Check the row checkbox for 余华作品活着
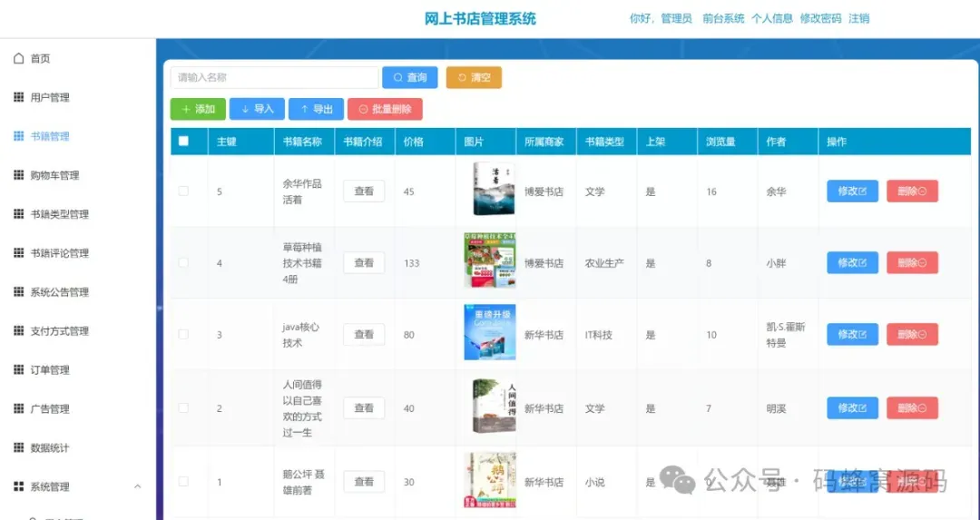Viewport: 980px width, 520px height. 183,191
